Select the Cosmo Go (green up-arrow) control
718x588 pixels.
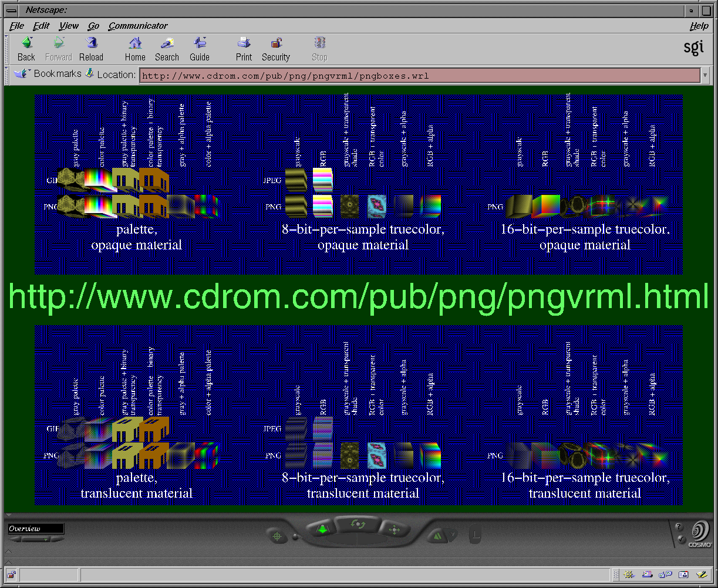click(x=321, y=529)
